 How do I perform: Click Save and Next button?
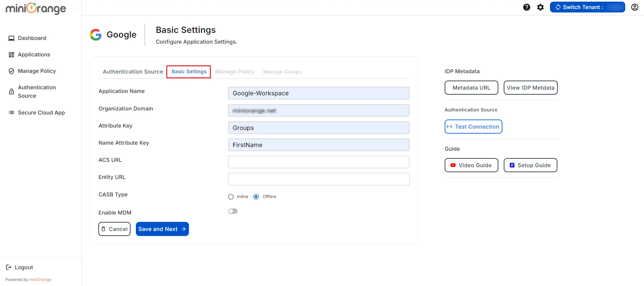pyautogui.click(x=162, y=229)
